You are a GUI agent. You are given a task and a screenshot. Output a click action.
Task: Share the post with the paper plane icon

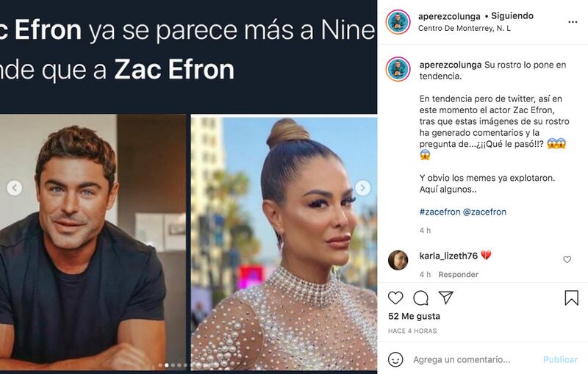click(446, 298)
